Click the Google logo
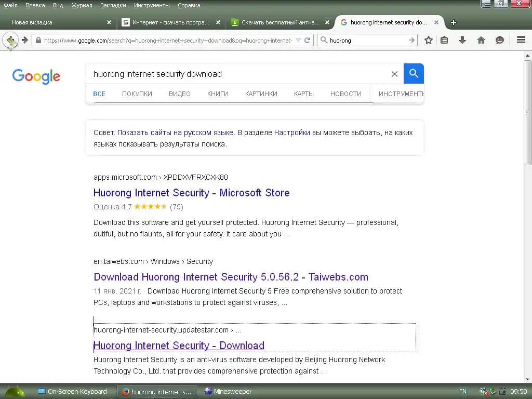The height and width of the screenshot is (399, 532). click(36, 76)
